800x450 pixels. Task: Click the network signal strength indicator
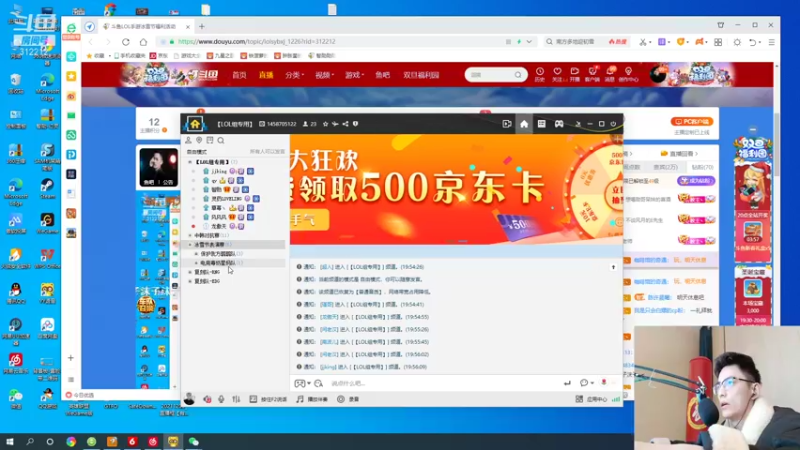[616, 399]
